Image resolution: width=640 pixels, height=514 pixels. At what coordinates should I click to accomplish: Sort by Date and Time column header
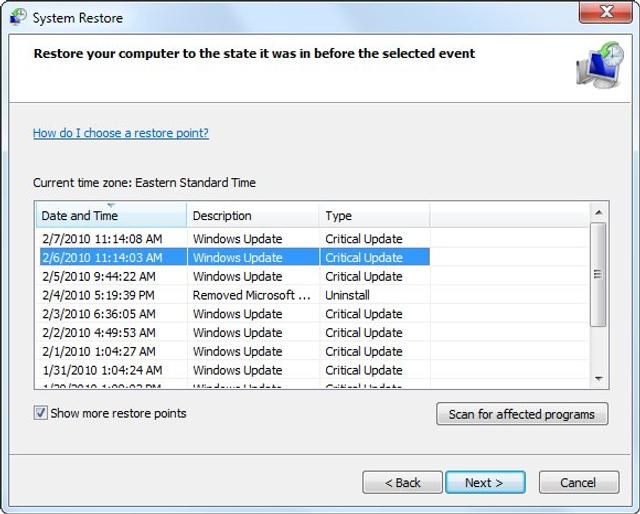point(111,216)
